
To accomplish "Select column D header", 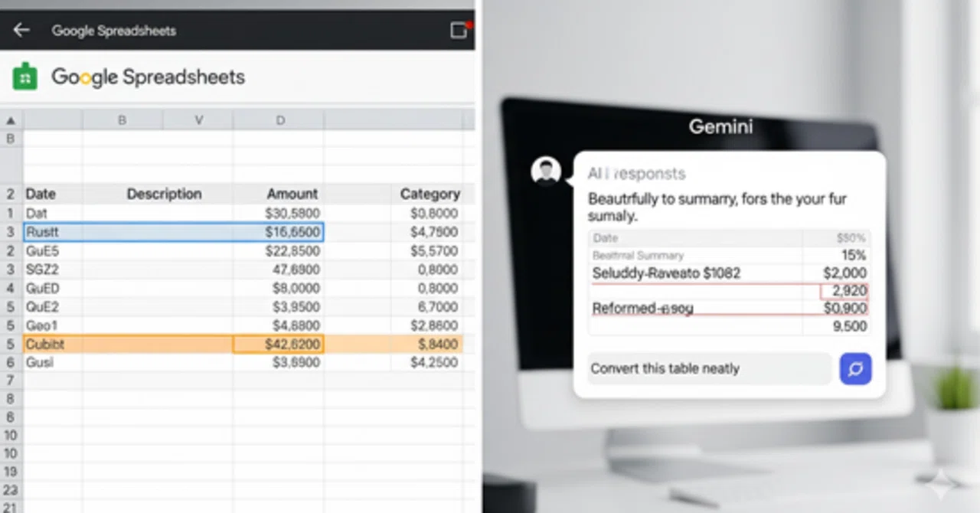I will coord(279,119).
